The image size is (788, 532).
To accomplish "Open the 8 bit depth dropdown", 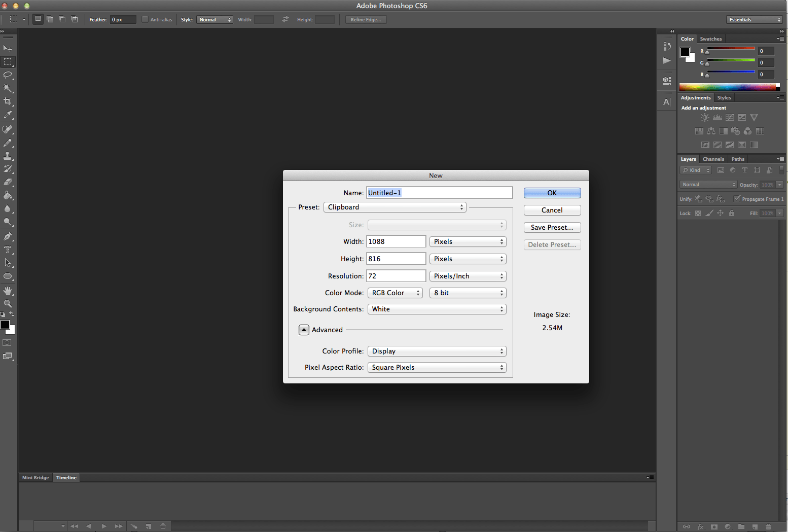I will tap(468, 293).
